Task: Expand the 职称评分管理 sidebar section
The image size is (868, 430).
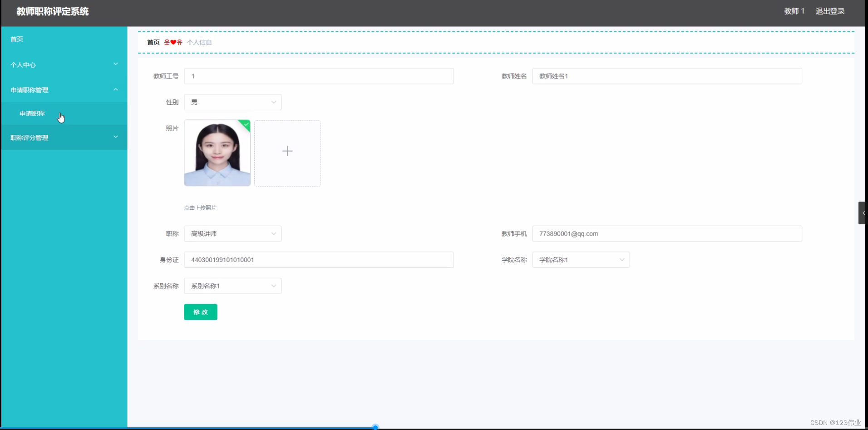Action: (x=64, y=138)
